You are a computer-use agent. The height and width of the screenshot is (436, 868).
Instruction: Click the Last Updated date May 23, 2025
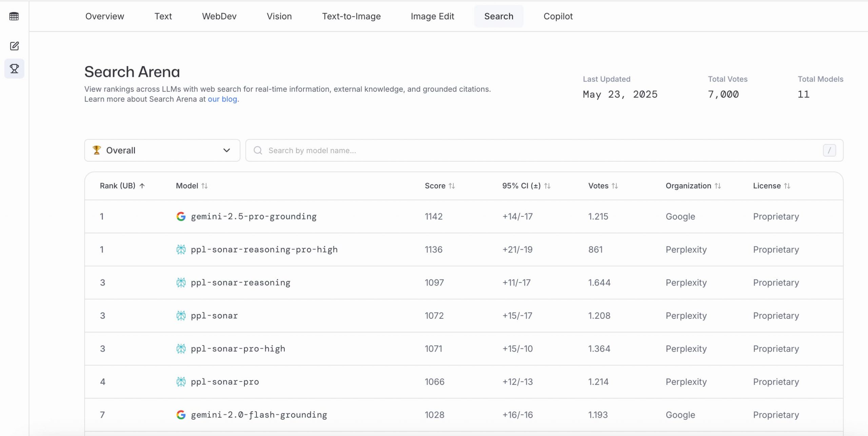[620, 94]
